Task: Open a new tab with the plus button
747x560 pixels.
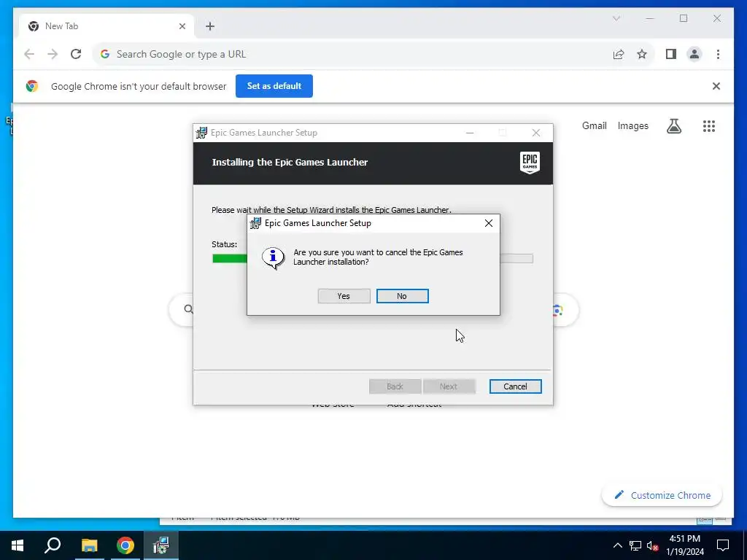Action: [210, 26]
